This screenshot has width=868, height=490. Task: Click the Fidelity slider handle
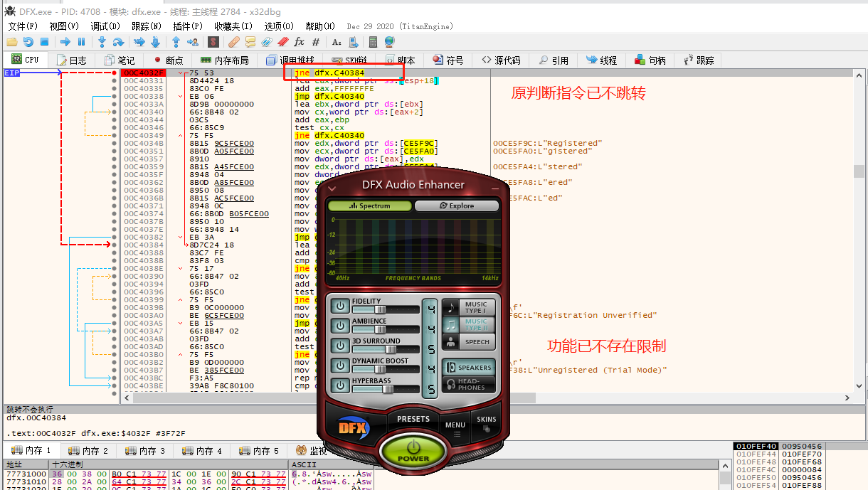[x=380, y=309]
